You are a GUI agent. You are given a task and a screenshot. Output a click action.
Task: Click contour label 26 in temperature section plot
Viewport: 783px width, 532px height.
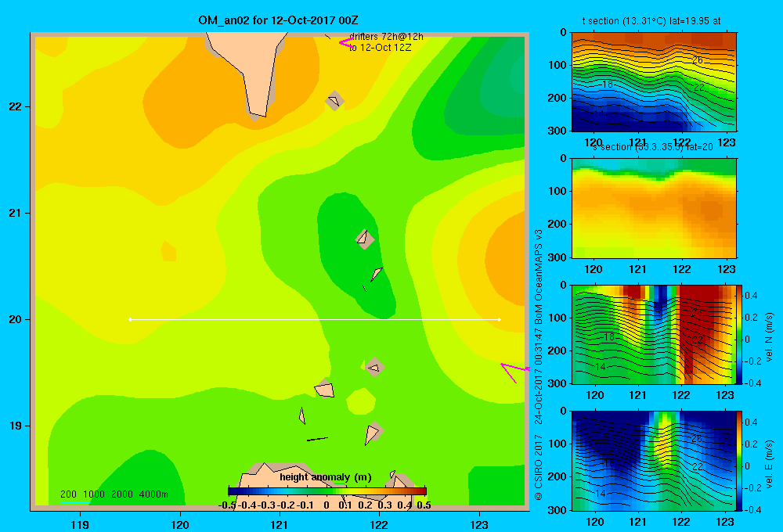coord(697,60)
